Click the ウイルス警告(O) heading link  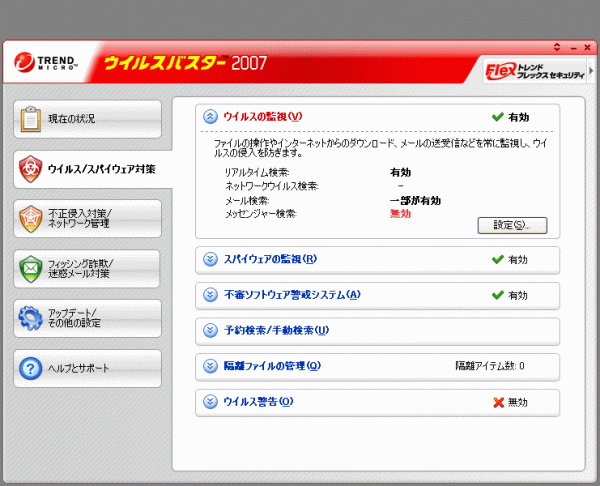(258, 402)
